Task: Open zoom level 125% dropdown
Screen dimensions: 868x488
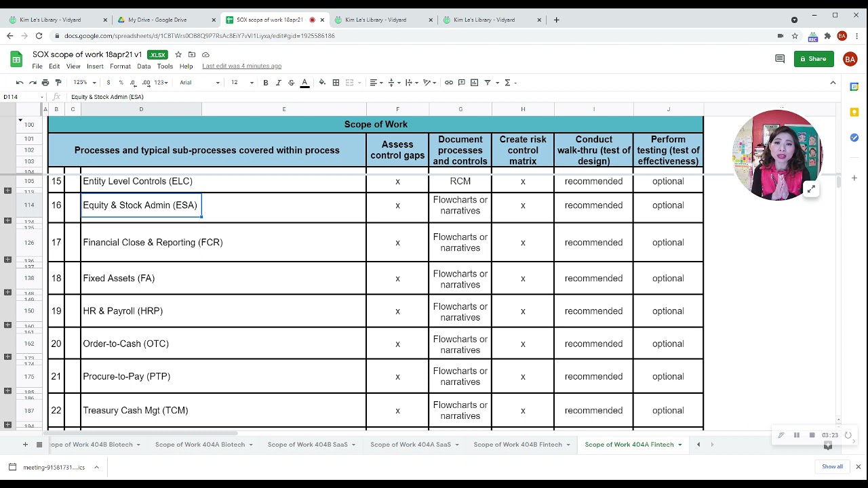Action: click(x=83, y=83)
